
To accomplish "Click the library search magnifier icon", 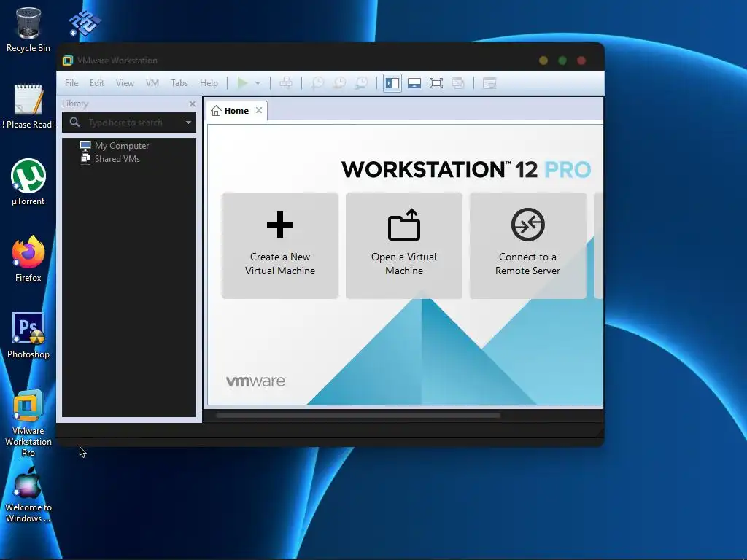I will pos(75,122).
